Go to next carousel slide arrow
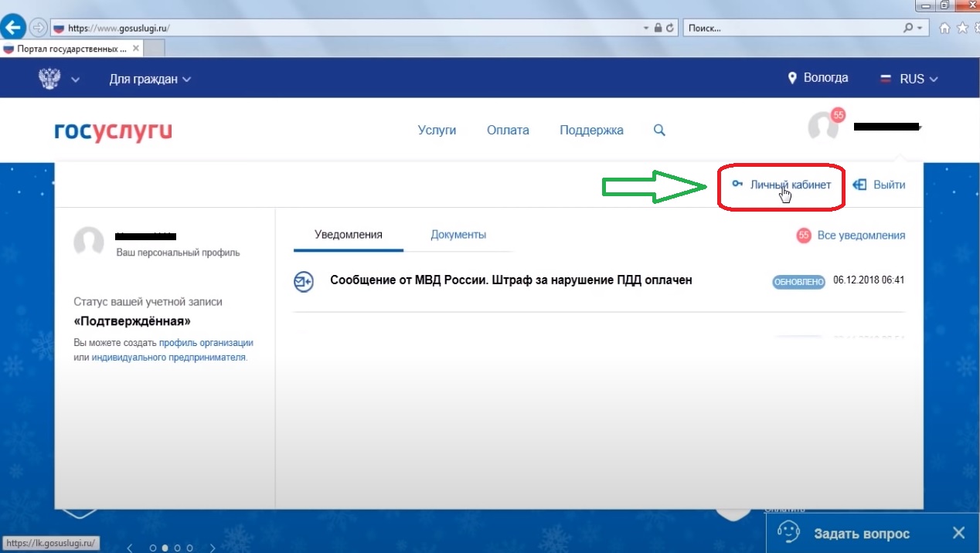 point(212,548)
